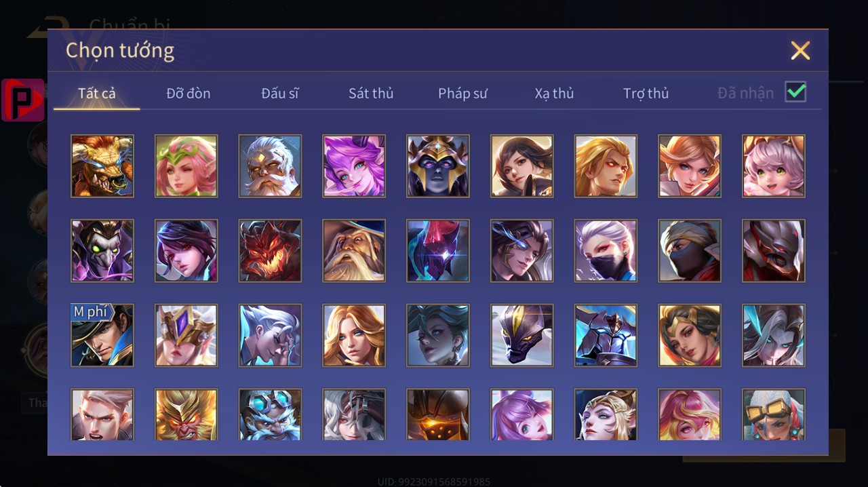Select the wizard with pointed hat portrait
Screen dimensions: 868x487
click(354, 251)
